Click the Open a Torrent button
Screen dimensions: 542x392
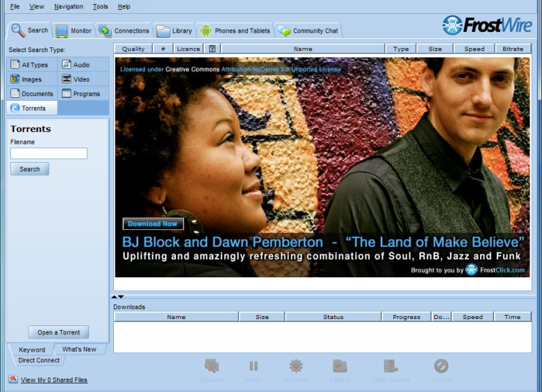(58, 332)
